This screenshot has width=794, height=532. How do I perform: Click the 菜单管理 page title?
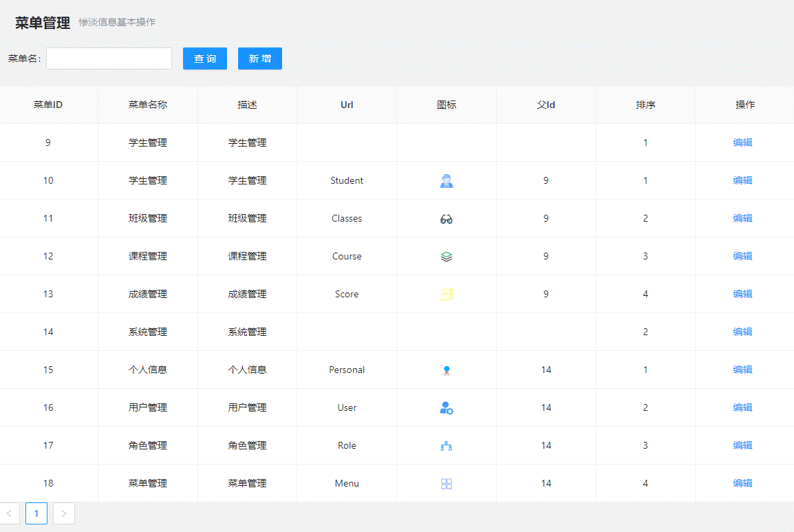click(43, 23)
